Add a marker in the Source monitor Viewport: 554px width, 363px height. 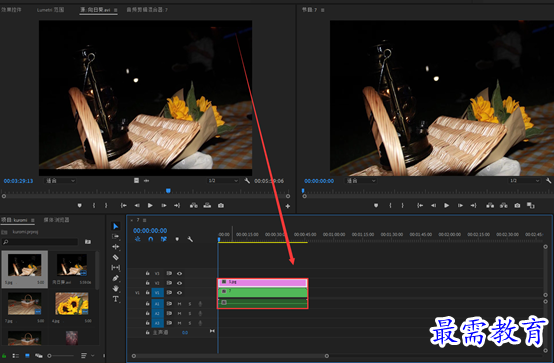(x=79, y=205)
